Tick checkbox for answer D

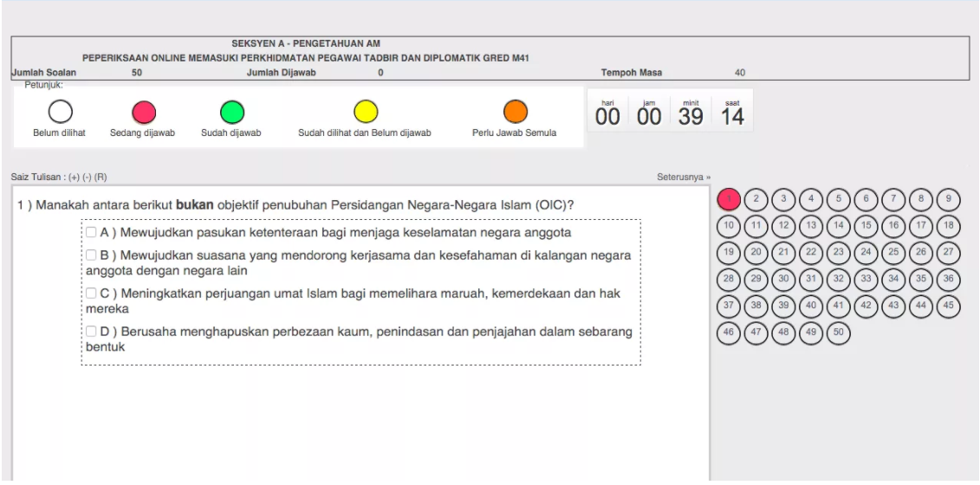tap(91, 331)
